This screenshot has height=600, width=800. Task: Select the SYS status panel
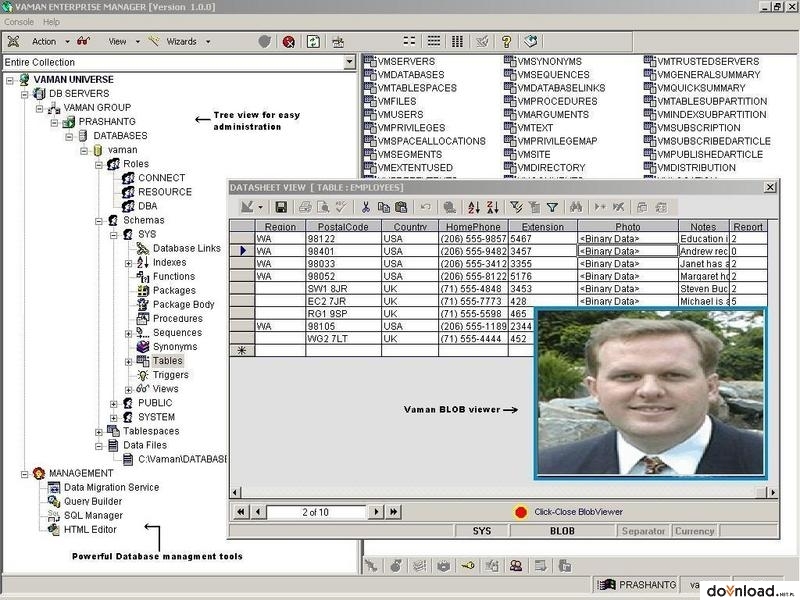tap(482, 531)
